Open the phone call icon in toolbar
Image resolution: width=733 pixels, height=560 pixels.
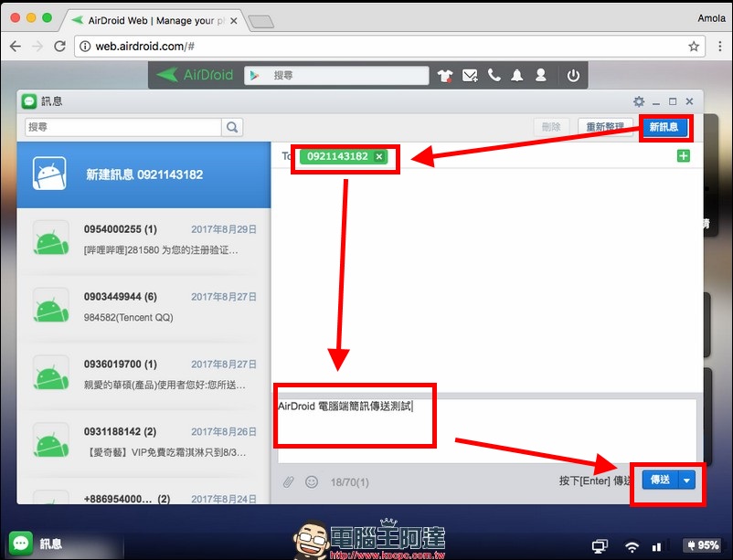494,75
